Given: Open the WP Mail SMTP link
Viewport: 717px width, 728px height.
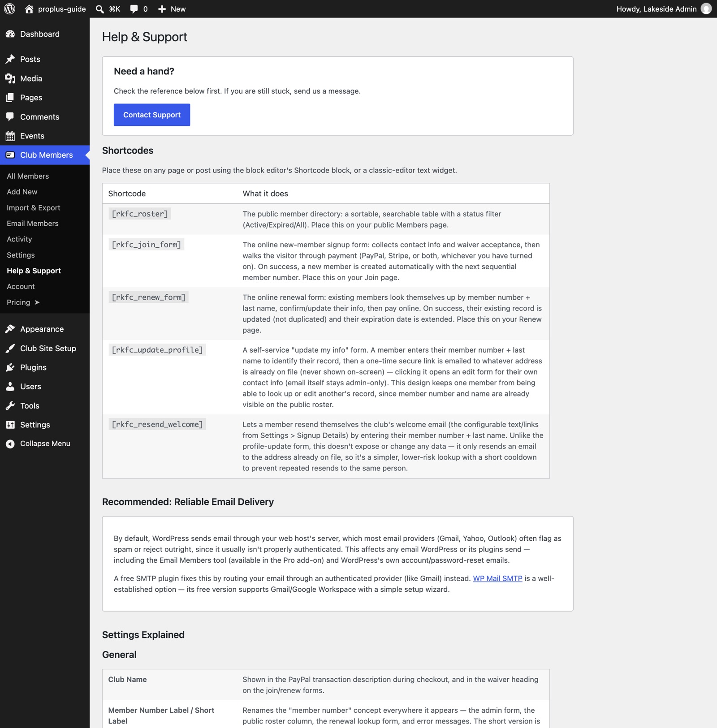Looking at the screenshot, I should [x=497, y=578].
